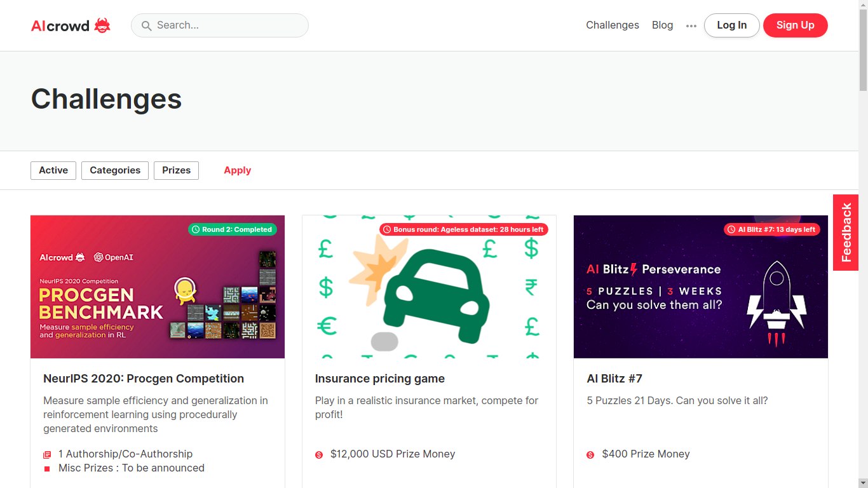Click the $400 Prize Money text
This screenshot has width=868, height=488.
point(646,454)
